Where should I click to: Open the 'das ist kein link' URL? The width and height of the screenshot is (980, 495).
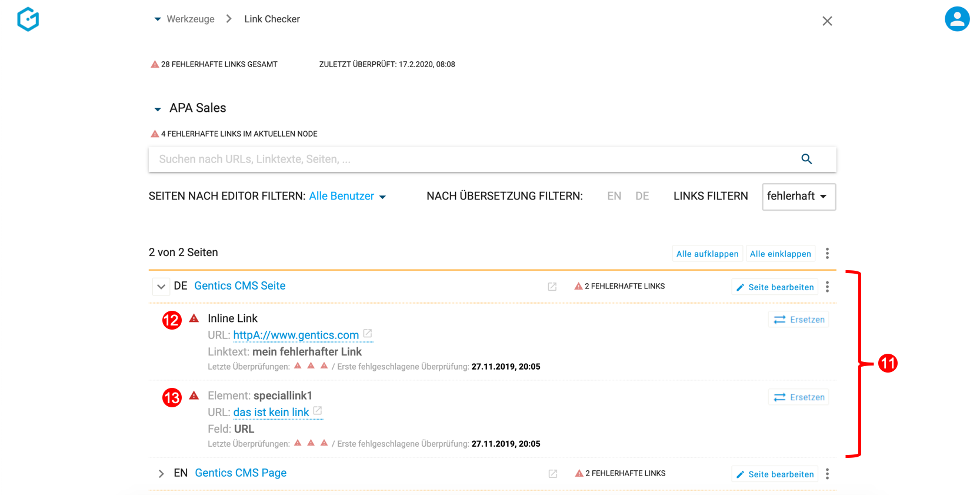pos(271,412)
